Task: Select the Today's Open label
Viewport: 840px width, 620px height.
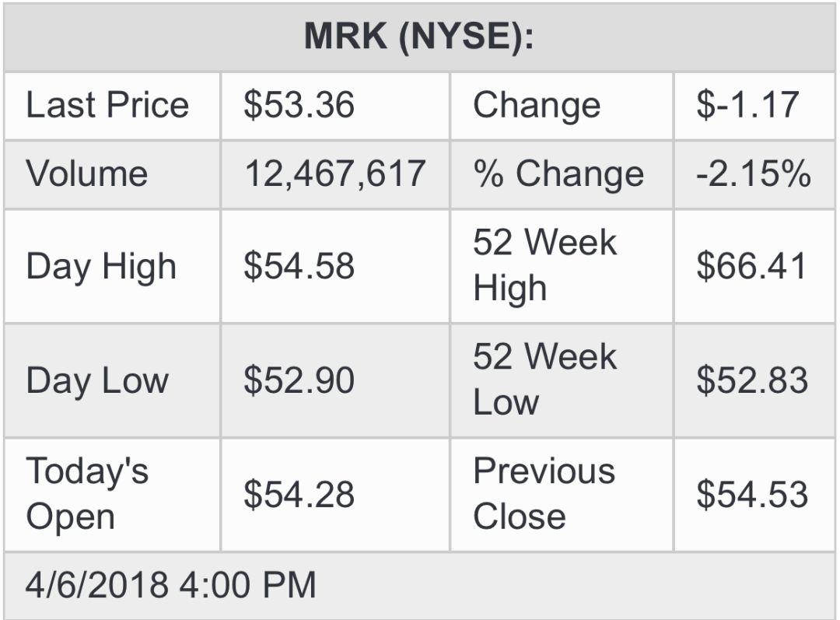Action: point(112,495)
